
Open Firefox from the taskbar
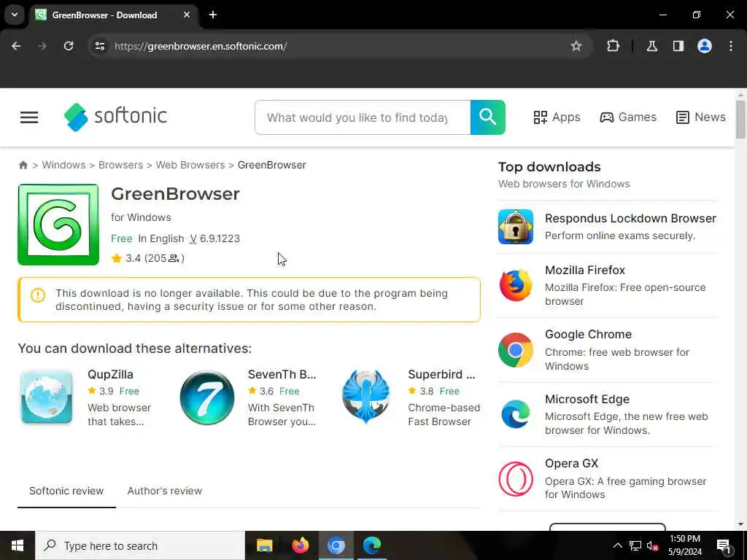tap(300, 545)
